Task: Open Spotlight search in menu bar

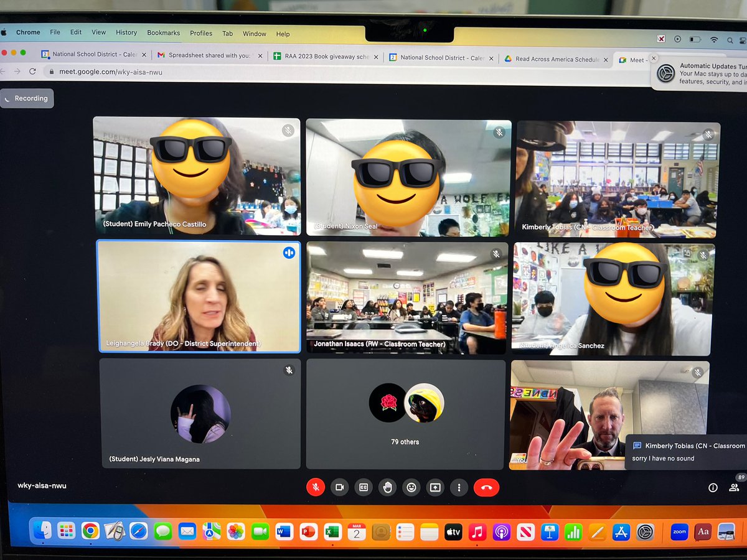Action: click(x=730, y=39)
